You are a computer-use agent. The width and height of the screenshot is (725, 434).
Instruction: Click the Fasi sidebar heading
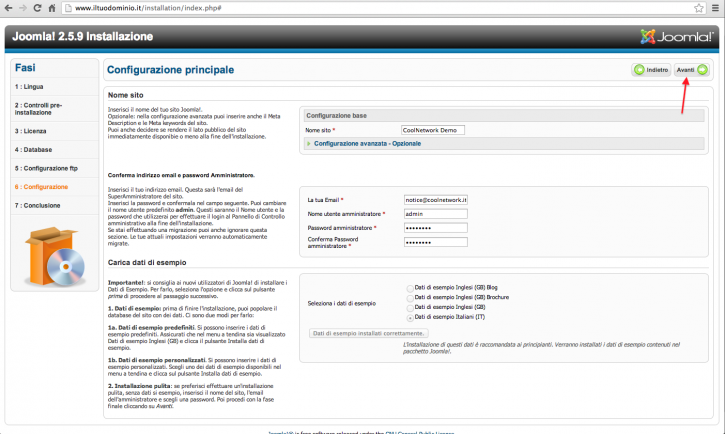[25, 68]
